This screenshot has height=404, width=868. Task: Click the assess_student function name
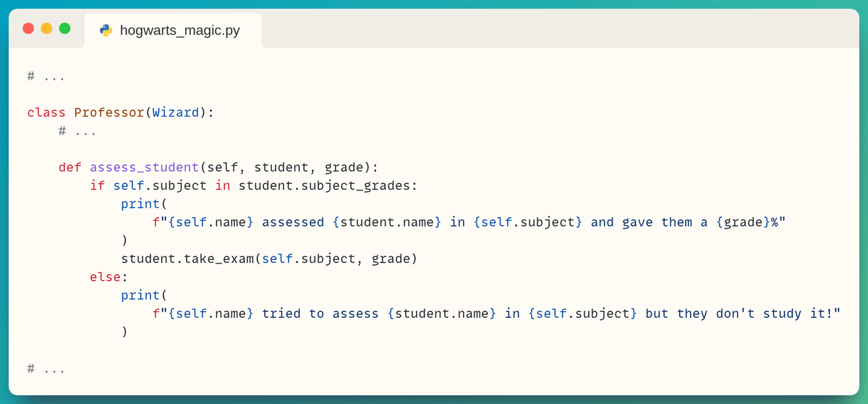click(144, 167)
